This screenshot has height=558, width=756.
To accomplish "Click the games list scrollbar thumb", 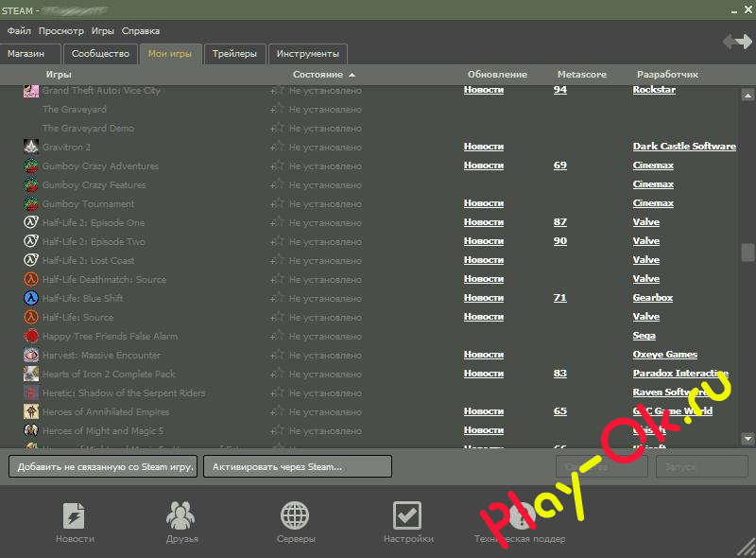I will pyautogui.click(x=747, y=252).
